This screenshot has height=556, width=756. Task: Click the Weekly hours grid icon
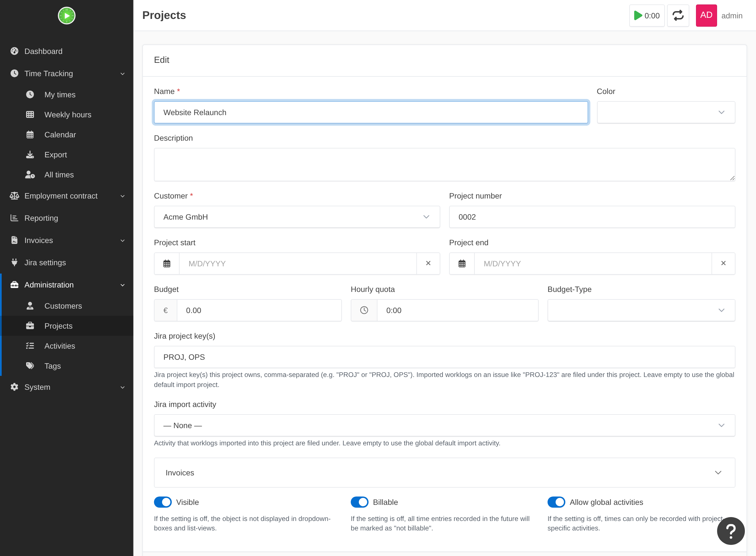(30, 115)
